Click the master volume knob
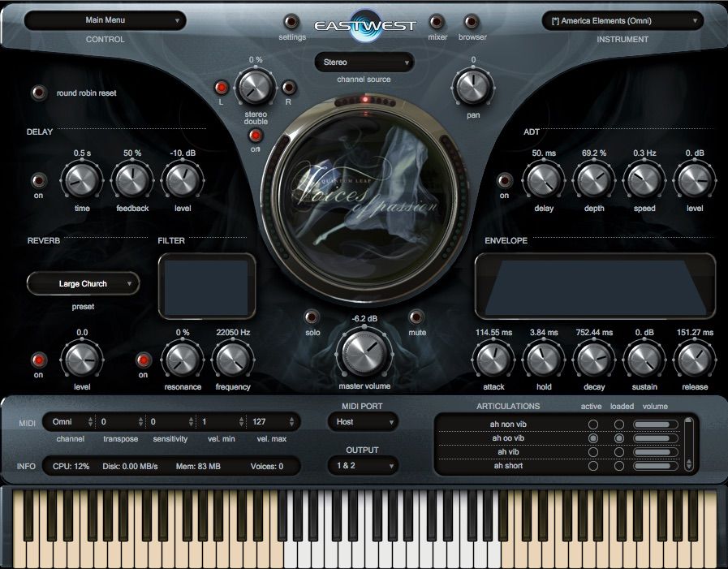The height and width of the screenshot is (569, 728). [364, 352]
